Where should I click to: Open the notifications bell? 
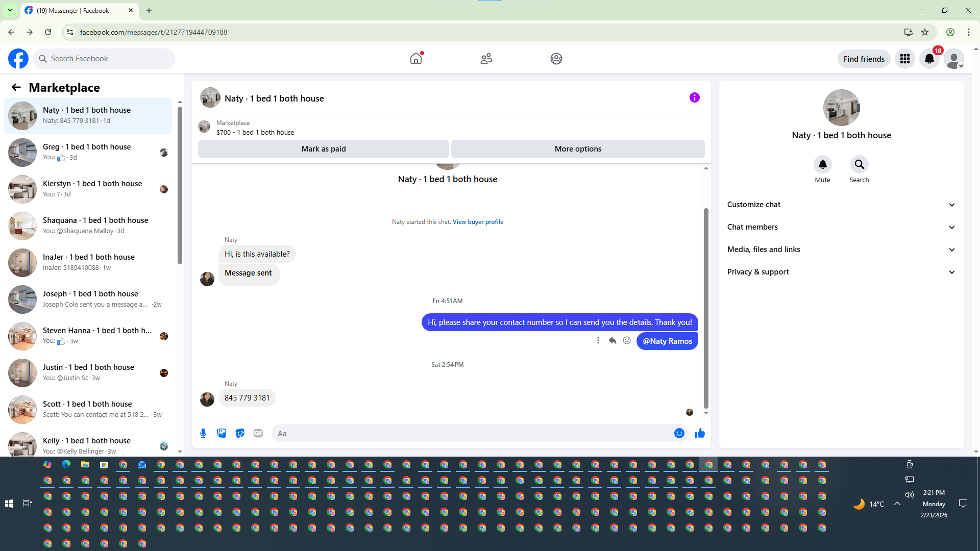tap(929, 59)
